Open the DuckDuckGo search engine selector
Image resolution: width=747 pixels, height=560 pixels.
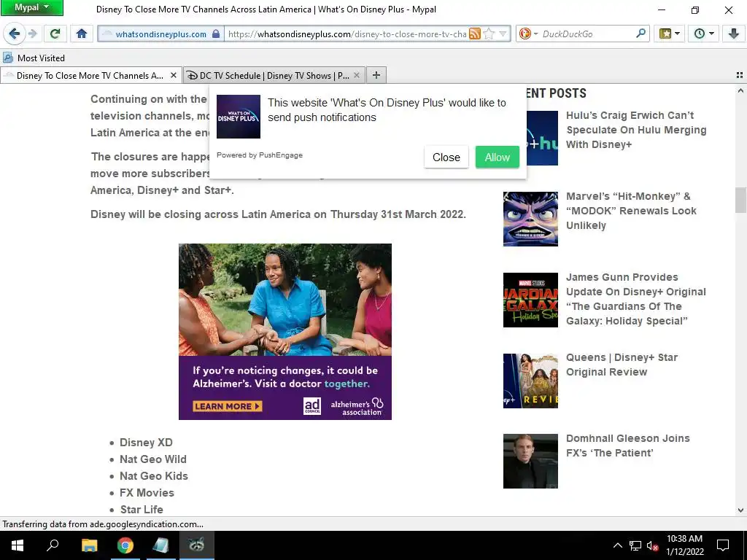pyautogui.click(x=528, y=34)
